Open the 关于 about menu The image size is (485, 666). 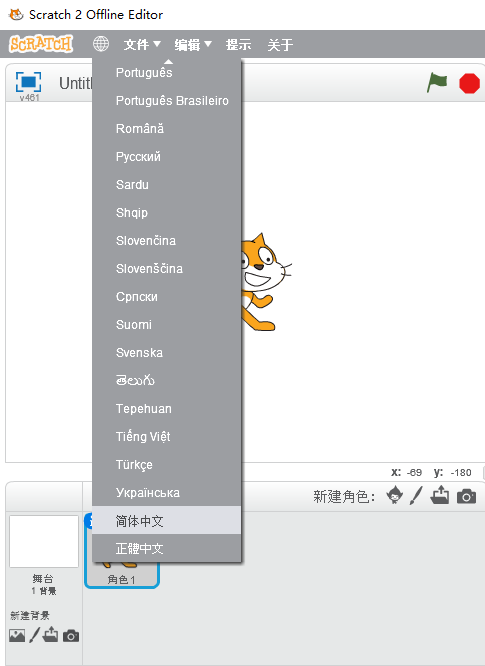coord(280,44)
